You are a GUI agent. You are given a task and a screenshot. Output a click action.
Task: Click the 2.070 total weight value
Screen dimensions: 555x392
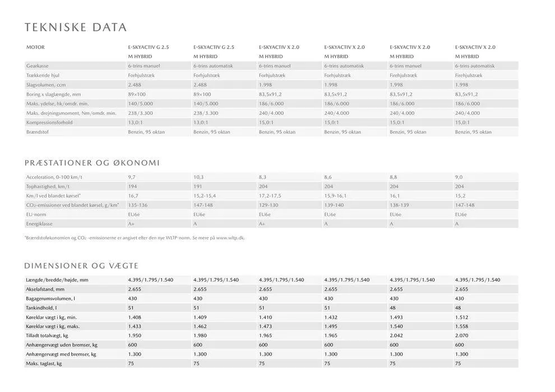(x=462, y=335)
